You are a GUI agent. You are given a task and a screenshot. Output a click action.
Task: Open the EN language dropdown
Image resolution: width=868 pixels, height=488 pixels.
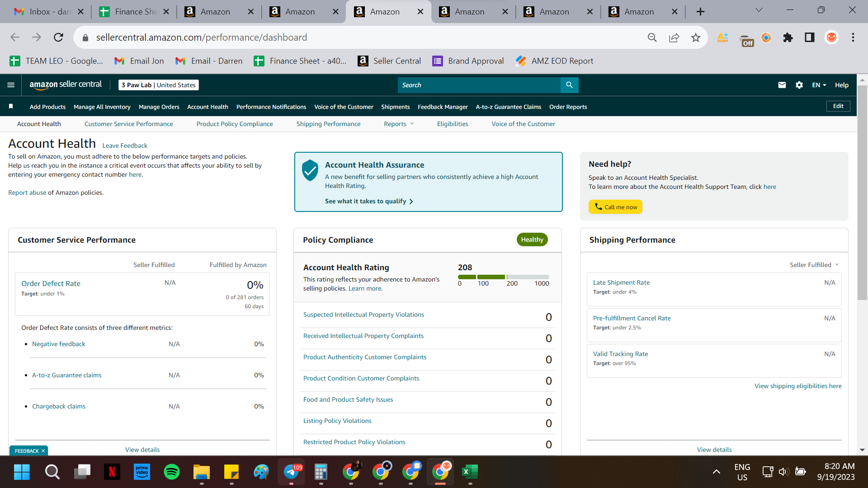[819, 85]
